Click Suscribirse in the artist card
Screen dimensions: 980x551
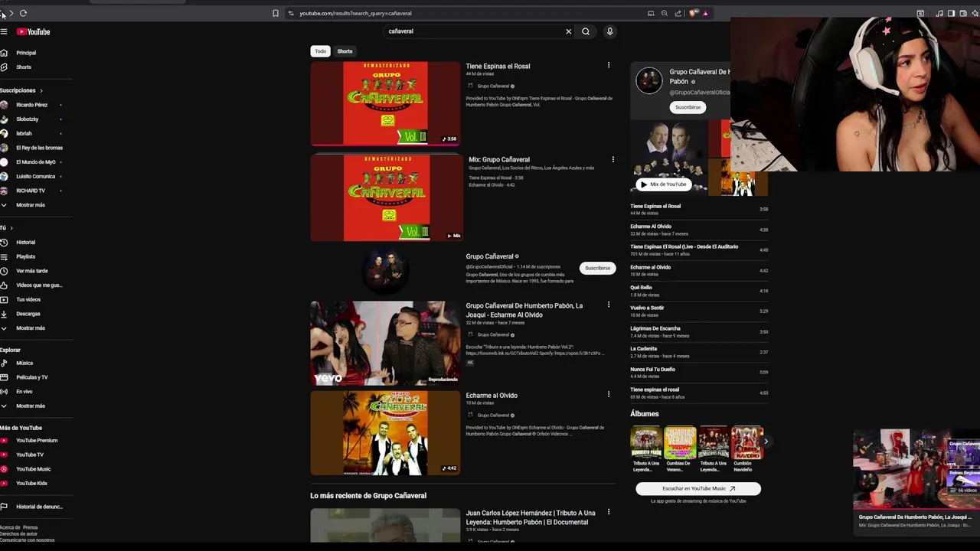688,107
